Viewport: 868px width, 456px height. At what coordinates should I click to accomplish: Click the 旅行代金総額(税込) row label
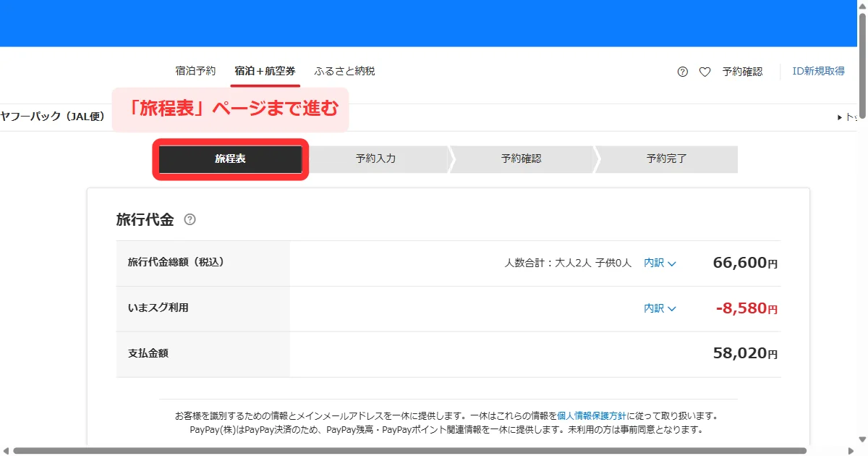(176, 262)
